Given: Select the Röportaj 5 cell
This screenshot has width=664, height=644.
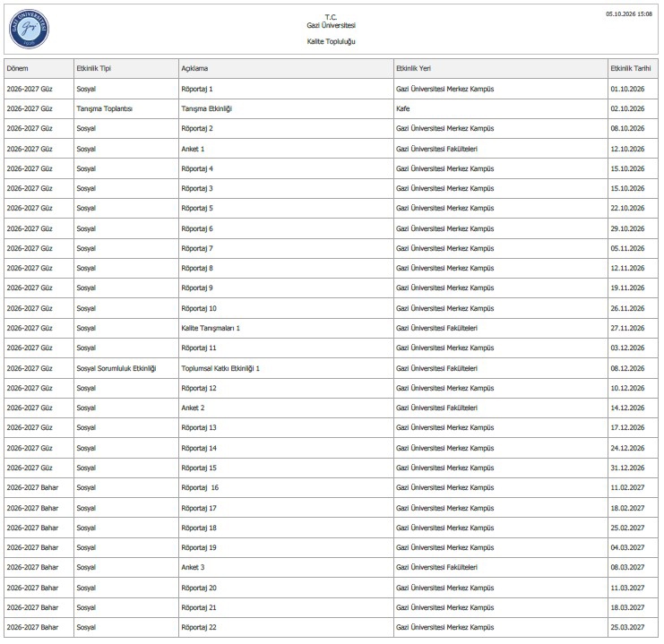Looking at the screenshot, I should [x=286, y=208].
